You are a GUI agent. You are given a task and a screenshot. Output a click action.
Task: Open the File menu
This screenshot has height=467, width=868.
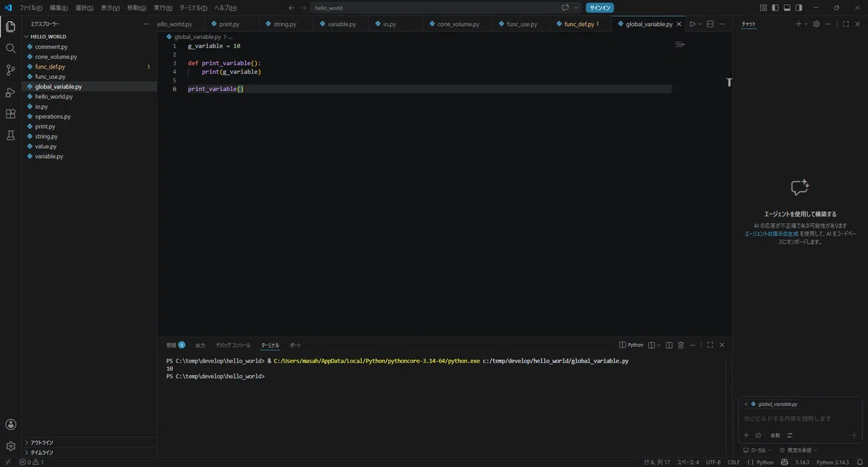(30, 8)
